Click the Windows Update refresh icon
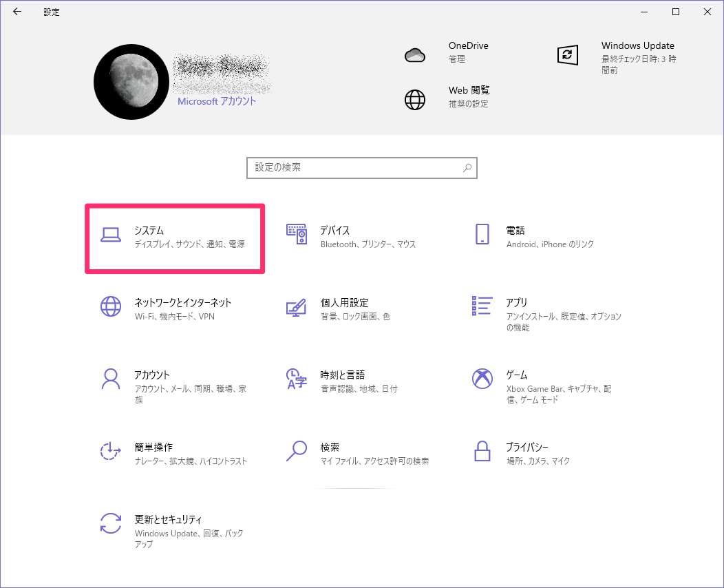The width and height of the screenshot is (724, 588). click(x=568, y=56)
